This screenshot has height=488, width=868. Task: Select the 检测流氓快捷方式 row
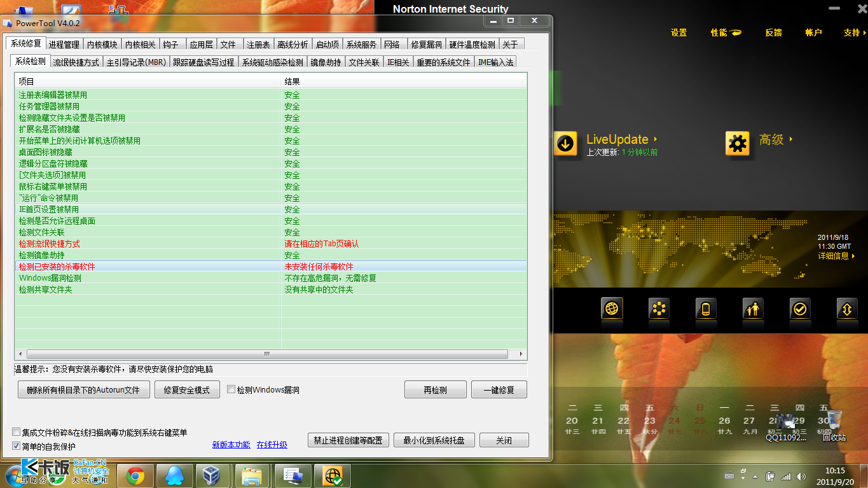271,244
